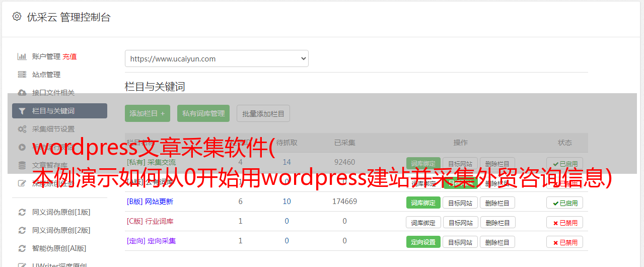Click pending count 14 in 采集交流 row
The height and width of the screenshot is (267, 644).
[x=287, y=162]
